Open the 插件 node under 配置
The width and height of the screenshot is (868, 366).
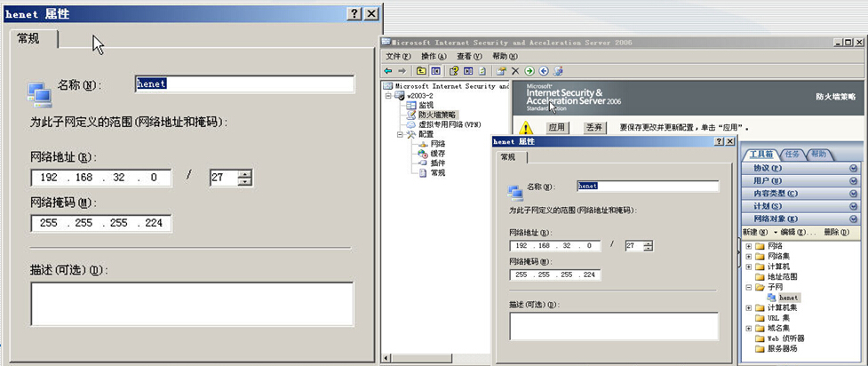tap(437, 163)
